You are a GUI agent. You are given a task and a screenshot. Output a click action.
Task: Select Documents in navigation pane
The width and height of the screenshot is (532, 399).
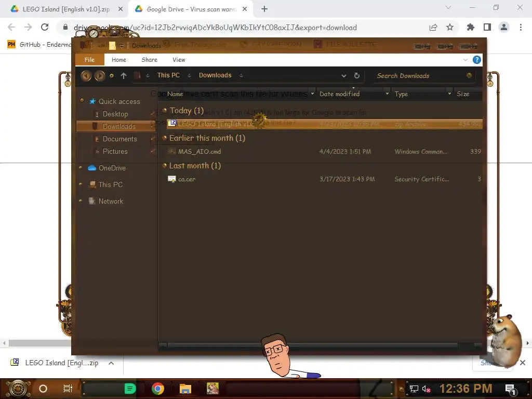120,139
